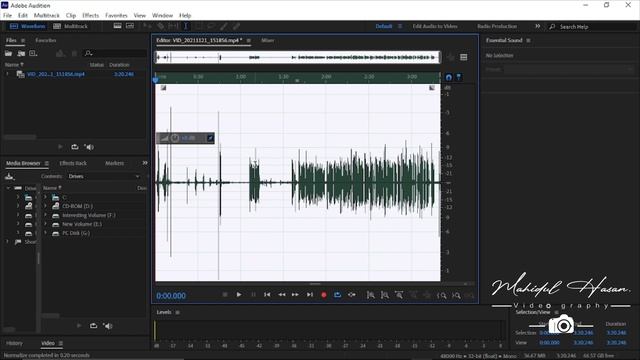Toggle Loop in Media Browser preview
The height and width of the screenshot is (360, 640).
[93, 326]
